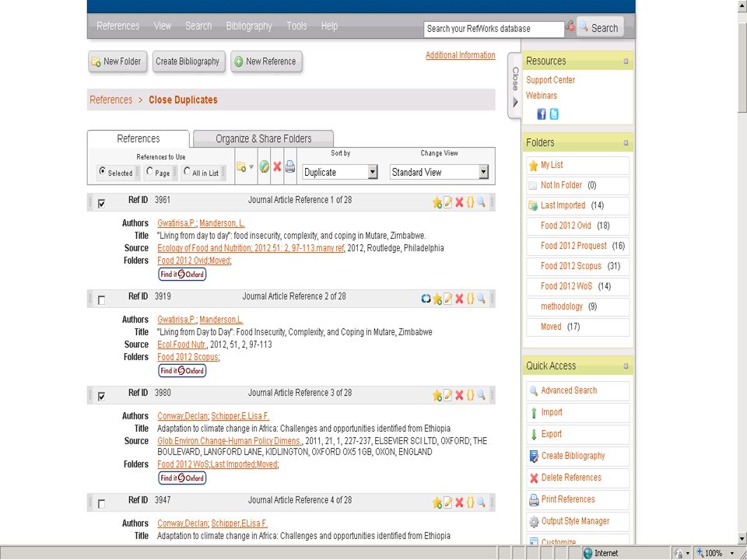This screenshot has height=560, width=747.
Task: View reference 3919 with the magnifier icon
Action: click(481, 299)
